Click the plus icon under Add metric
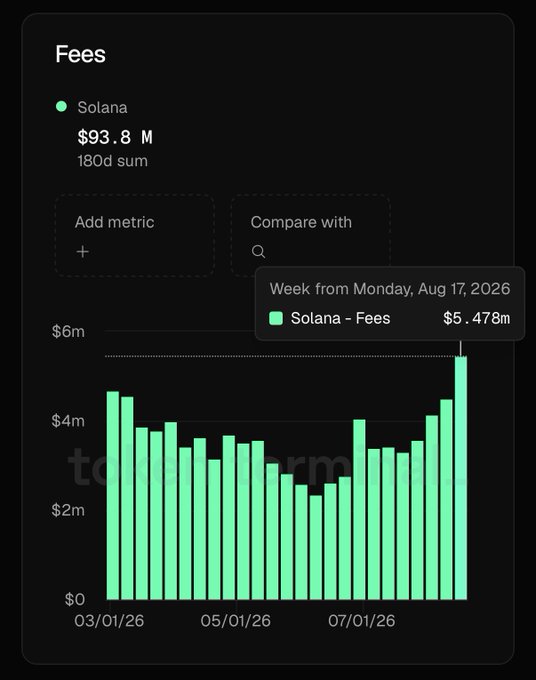Image resolution: width=536 pixels, height=680 pixels. click(x=82, y=252)
